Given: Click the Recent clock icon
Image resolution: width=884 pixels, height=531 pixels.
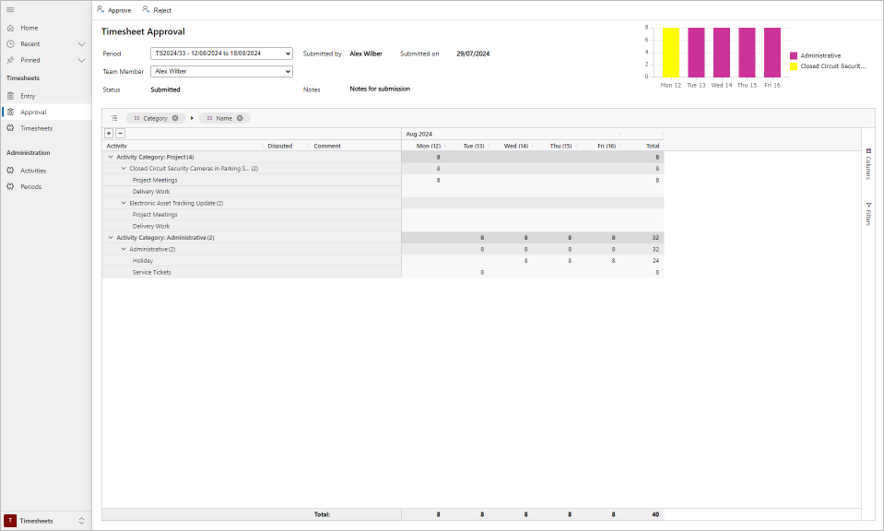Looking at the screenshot, I should point(10,44).
